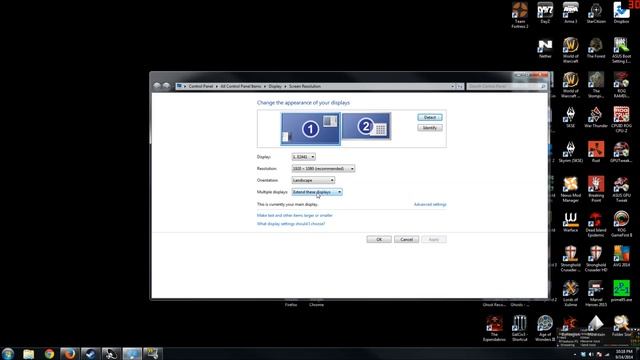The width and height of the screenshot is (640, 360).
Task: Open the ASUS Boot Setting shortcut
Action: point(621,50)
